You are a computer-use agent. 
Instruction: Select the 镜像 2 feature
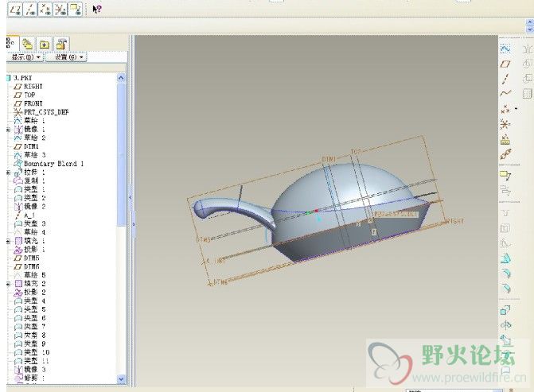pos(29,207)
